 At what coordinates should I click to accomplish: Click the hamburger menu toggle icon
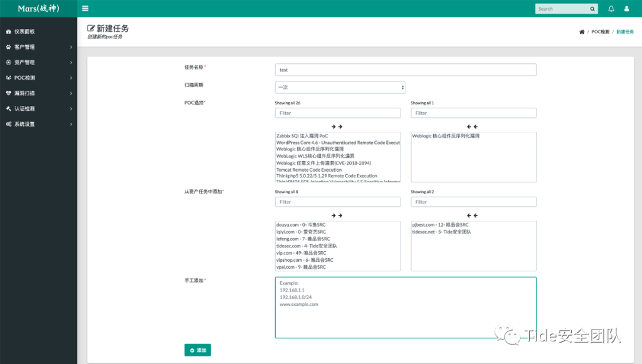tap(85, 9)
